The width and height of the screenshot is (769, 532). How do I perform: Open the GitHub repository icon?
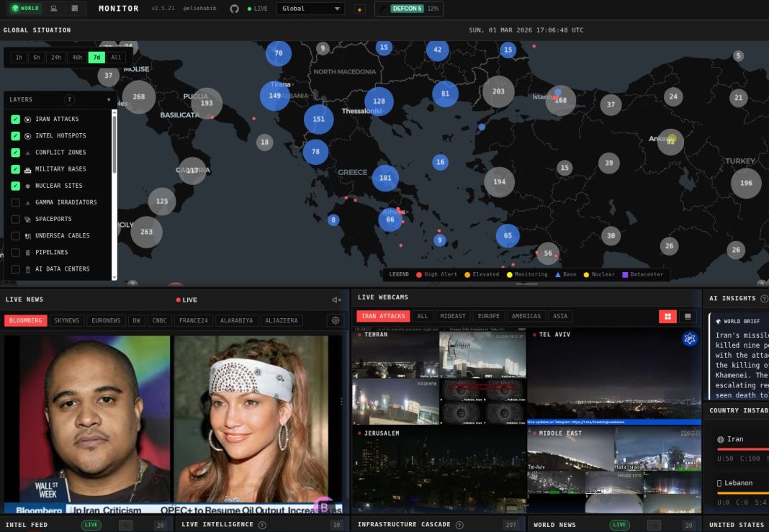235,8
